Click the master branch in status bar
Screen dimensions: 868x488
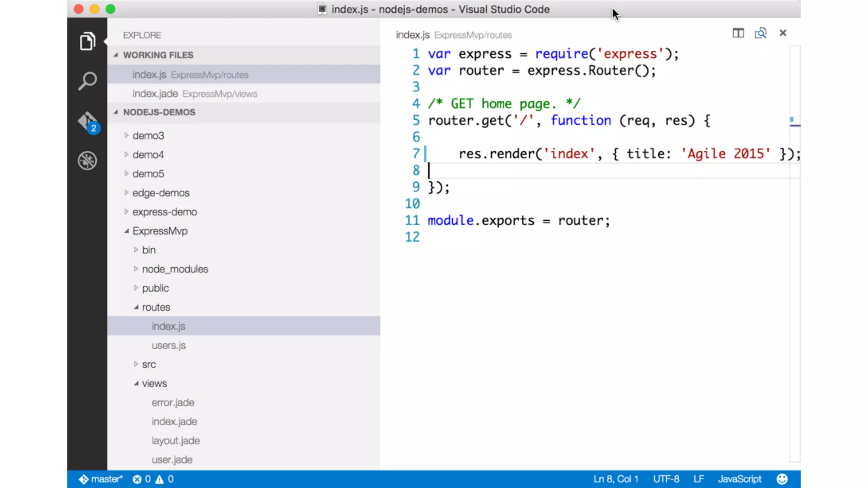pyautogui.click(x=101, y=479)
